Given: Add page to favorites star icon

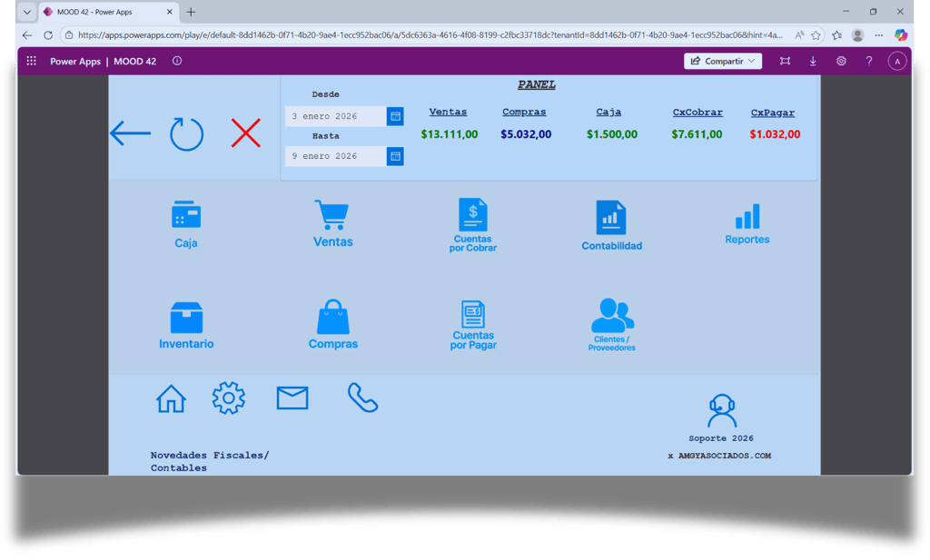Looking at the screenshot, I should 816,35.
